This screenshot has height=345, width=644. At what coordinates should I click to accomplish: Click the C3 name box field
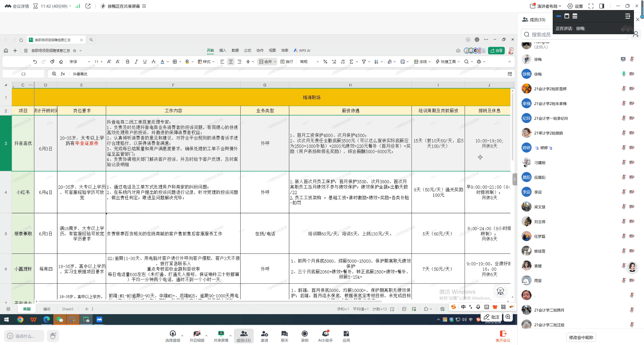tap(23, 74)
